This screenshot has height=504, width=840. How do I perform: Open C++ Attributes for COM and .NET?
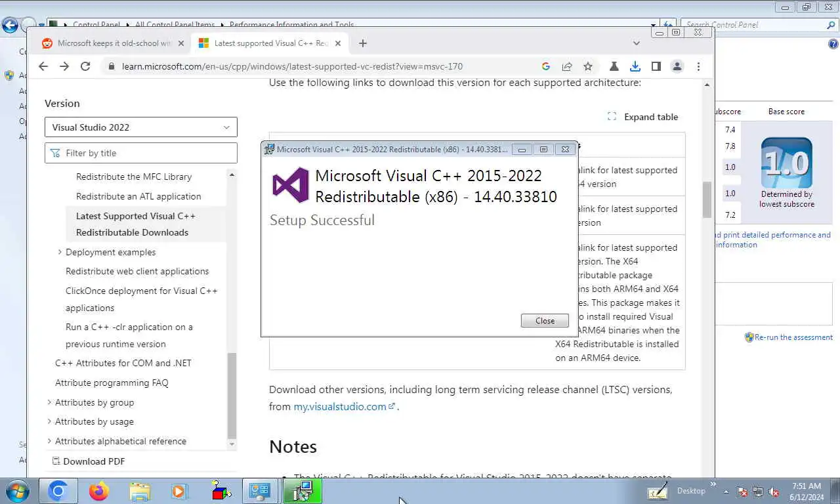click(x=123, y=363)
